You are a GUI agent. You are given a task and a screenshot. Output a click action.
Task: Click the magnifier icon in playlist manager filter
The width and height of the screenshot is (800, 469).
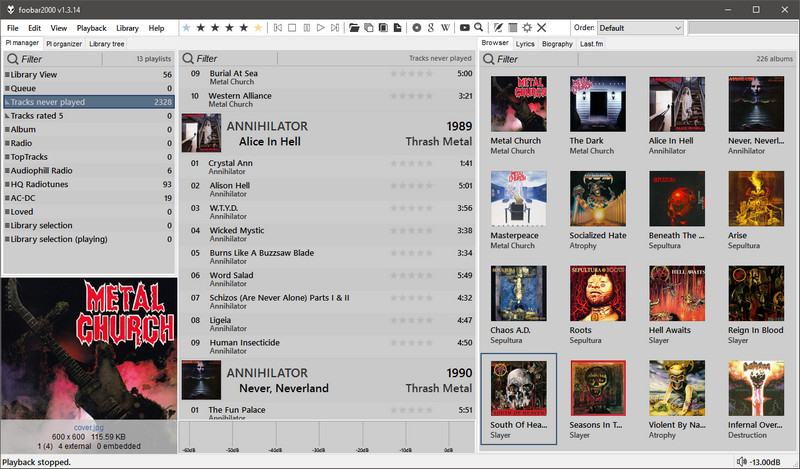tap(12, 59)
